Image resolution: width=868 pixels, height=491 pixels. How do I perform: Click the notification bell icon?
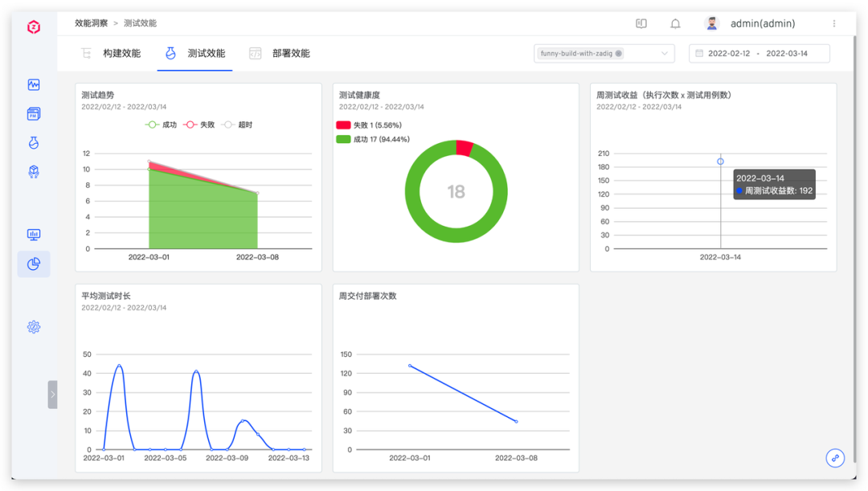(x=675, y=23)
